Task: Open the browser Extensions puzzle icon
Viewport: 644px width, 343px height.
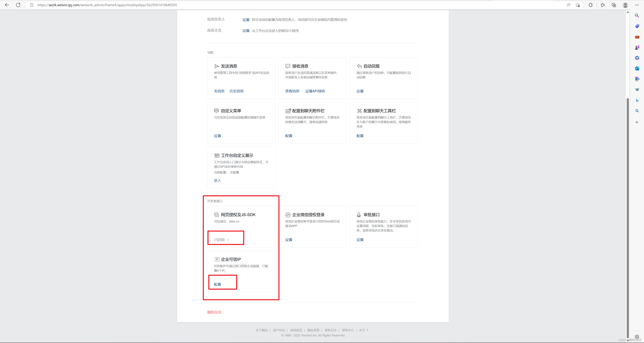Action: point(591,5)
